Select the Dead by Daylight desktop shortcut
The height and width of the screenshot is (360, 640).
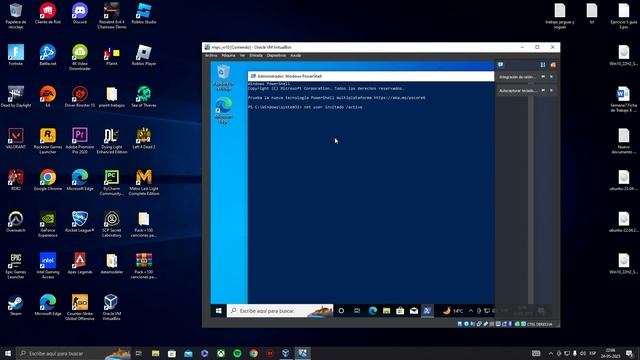16,97
